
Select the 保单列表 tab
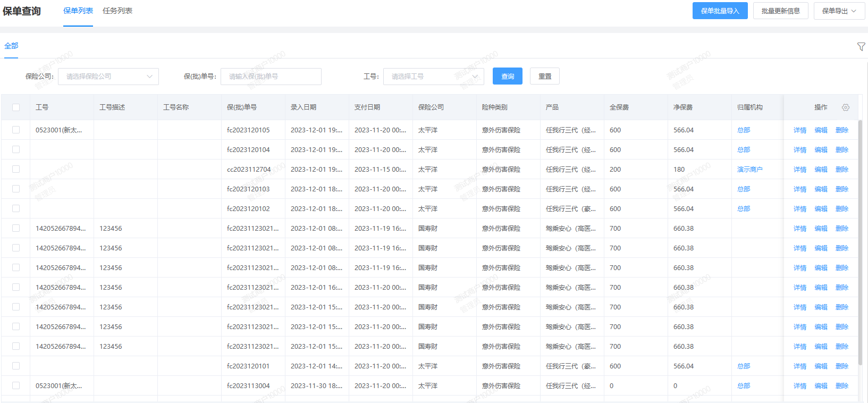[78, 11]
